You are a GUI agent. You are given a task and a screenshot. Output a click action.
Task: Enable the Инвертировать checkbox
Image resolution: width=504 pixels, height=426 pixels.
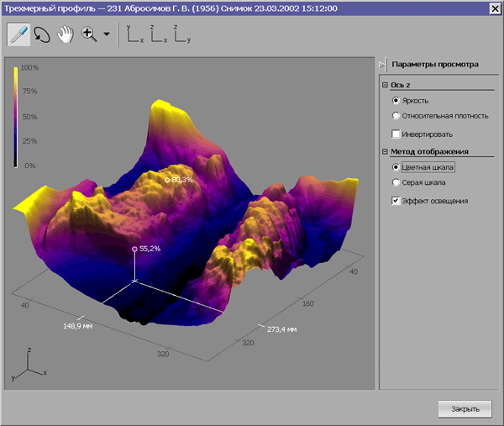[396, 134]
